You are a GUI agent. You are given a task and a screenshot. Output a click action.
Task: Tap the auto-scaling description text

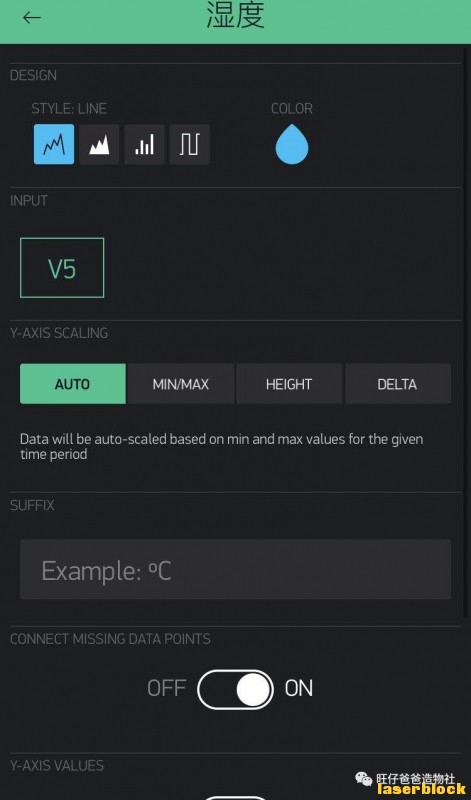[x=221, y=446]
